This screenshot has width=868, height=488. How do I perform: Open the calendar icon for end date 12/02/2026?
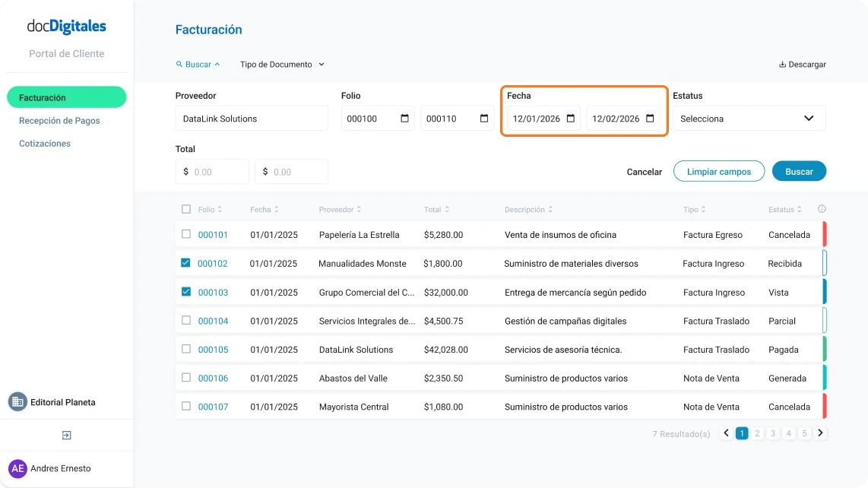[648, 119]
